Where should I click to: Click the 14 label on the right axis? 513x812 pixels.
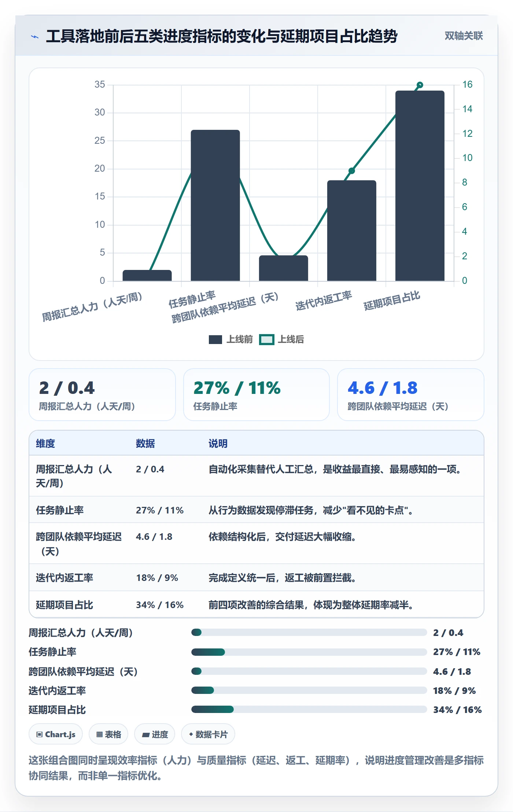pos(467,109)
